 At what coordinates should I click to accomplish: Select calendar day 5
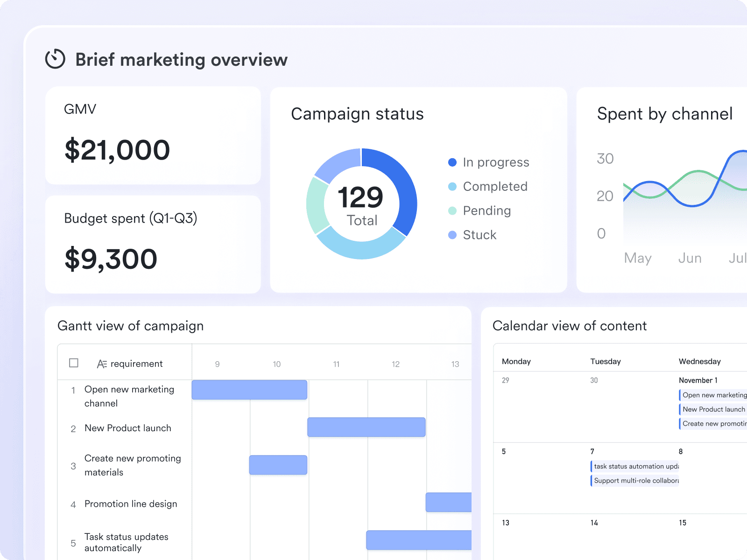(x=504, y=452)
